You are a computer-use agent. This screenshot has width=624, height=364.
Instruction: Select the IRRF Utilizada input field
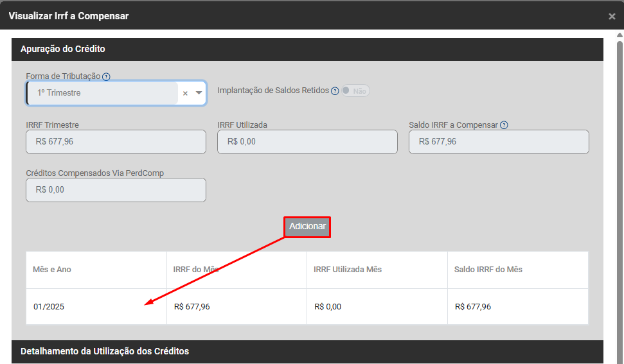[x=307, y=142]
